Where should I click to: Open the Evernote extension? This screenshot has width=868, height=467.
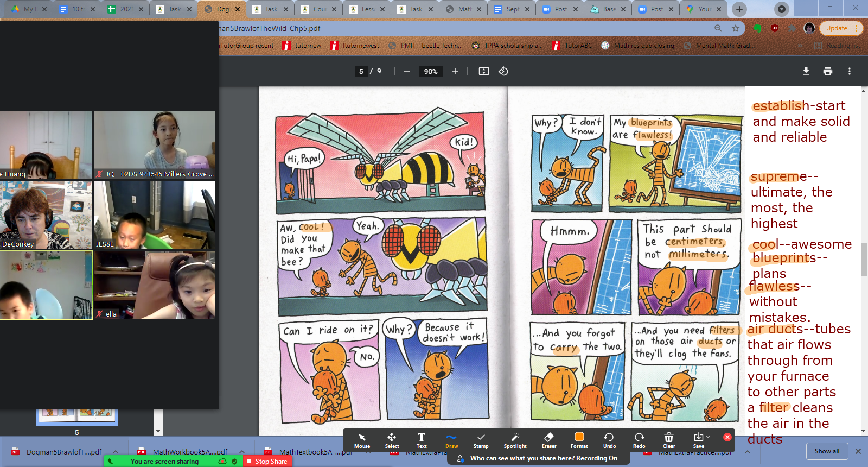tap(758, 28)
